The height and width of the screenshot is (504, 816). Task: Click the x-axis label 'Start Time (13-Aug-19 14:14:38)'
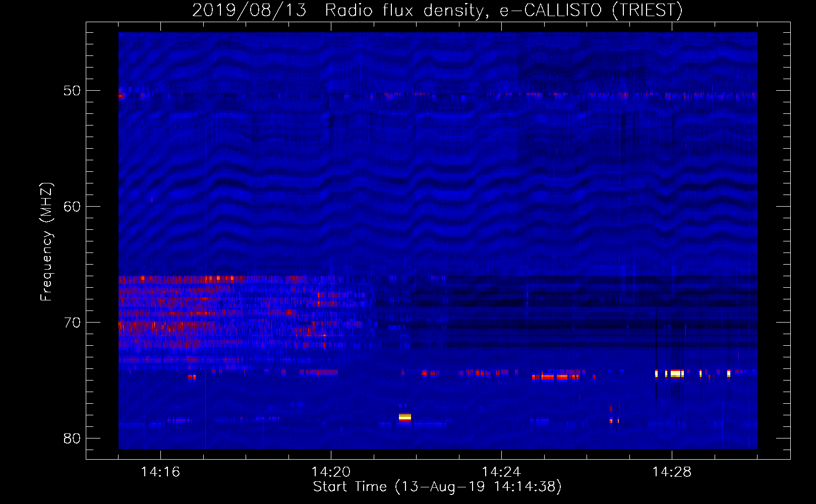coord(437,487)
